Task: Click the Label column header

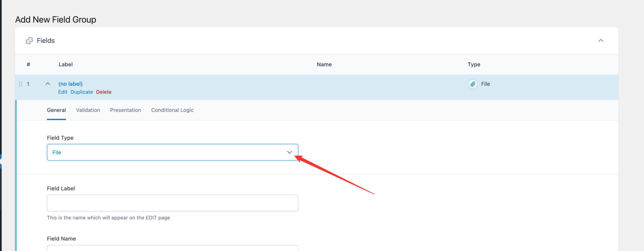Action: coord(65,64)
